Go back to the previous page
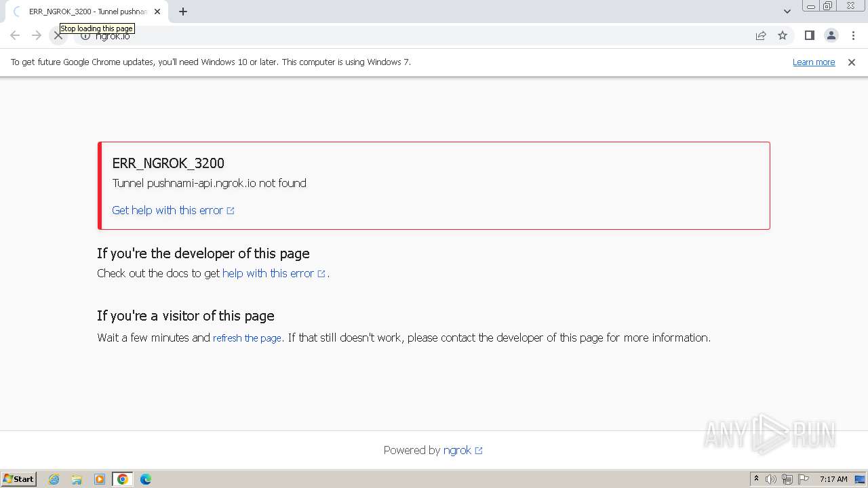 [15, 36]
